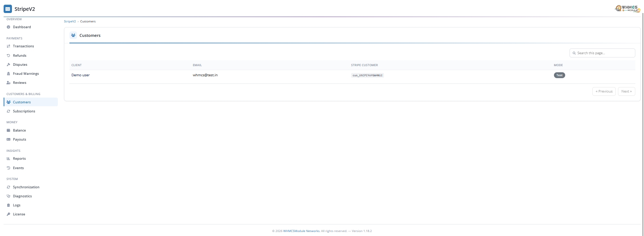
Task: Click the Customers panel header icon
Action: (73, 35)
